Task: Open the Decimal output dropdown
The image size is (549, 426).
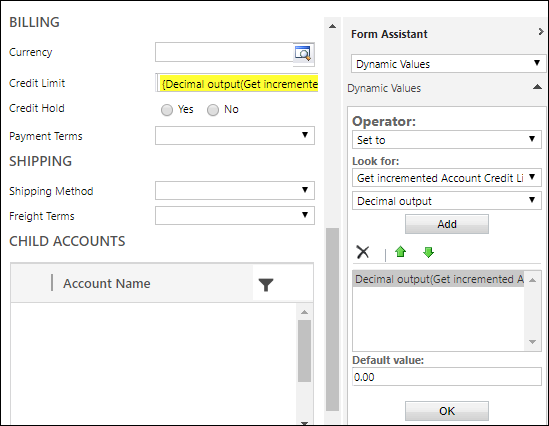Action: coord(447,201)
